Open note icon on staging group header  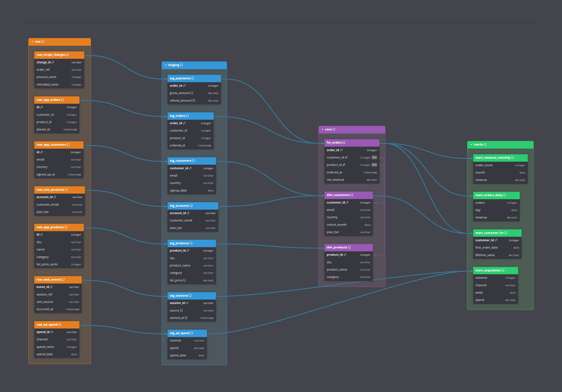click(x=181, y=65)
